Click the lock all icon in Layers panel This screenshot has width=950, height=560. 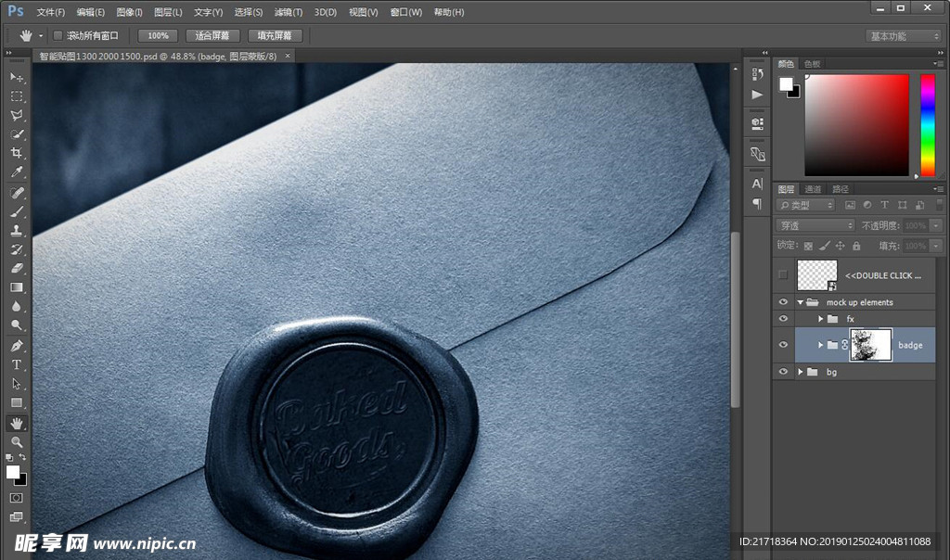[856, 246]
